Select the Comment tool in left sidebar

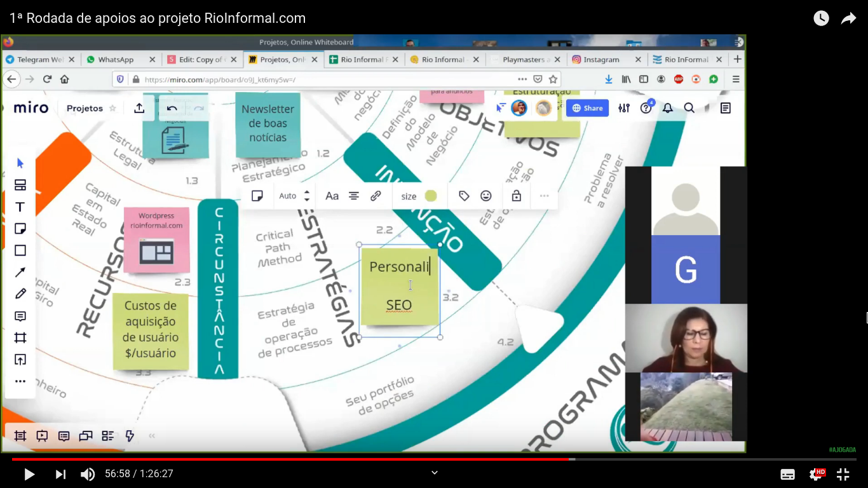coord(20,316)
